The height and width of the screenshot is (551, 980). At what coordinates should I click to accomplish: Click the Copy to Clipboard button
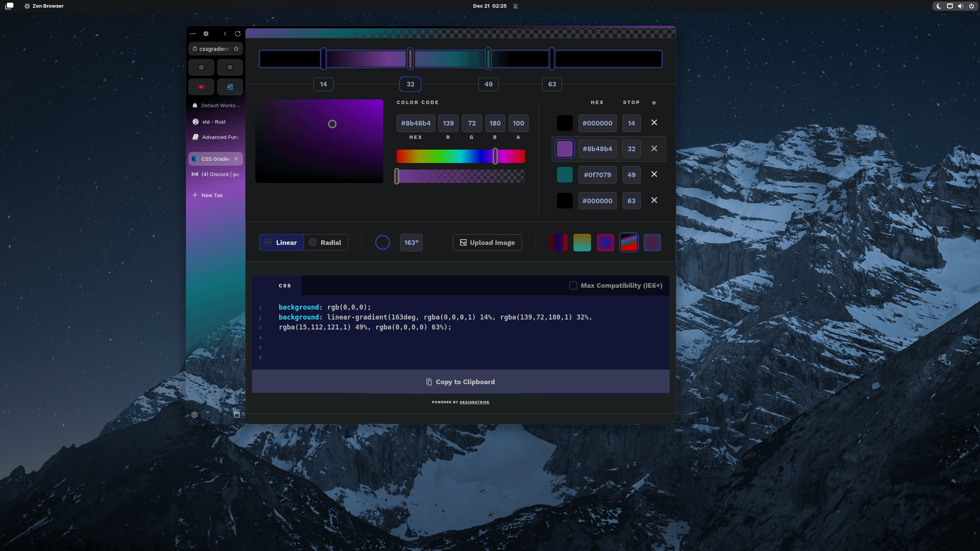460,381
